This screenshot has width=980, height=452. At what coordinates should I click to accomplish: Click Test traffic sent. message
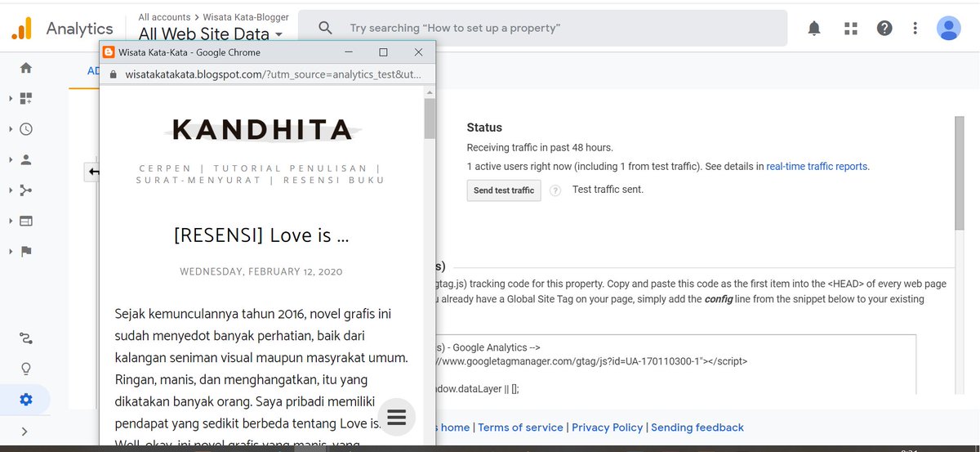click(x=608, y=190)
